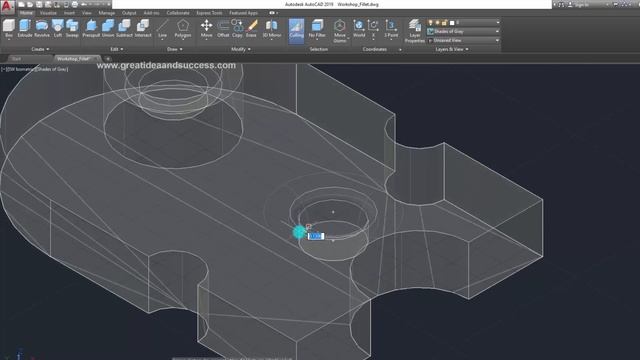Open the Insert ribbon tab
Viewport: 640px width, 360px height.
pos(69,13)
